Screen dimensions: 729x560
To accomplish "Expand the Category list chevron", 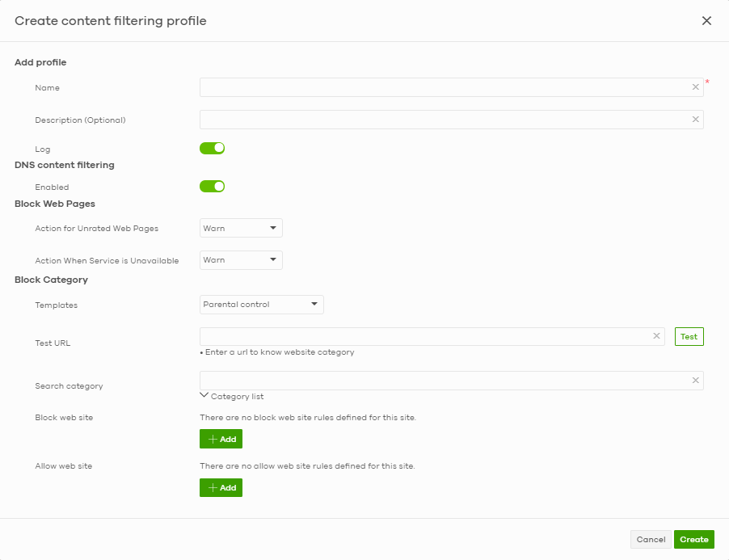I will pos(204,395).
